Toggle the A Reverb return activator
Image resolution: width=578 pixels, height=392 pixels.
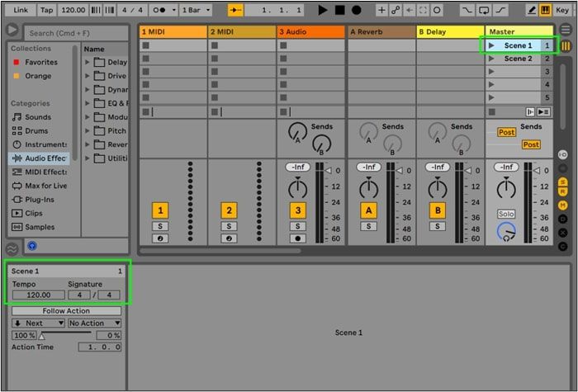[x=368, y=210]
